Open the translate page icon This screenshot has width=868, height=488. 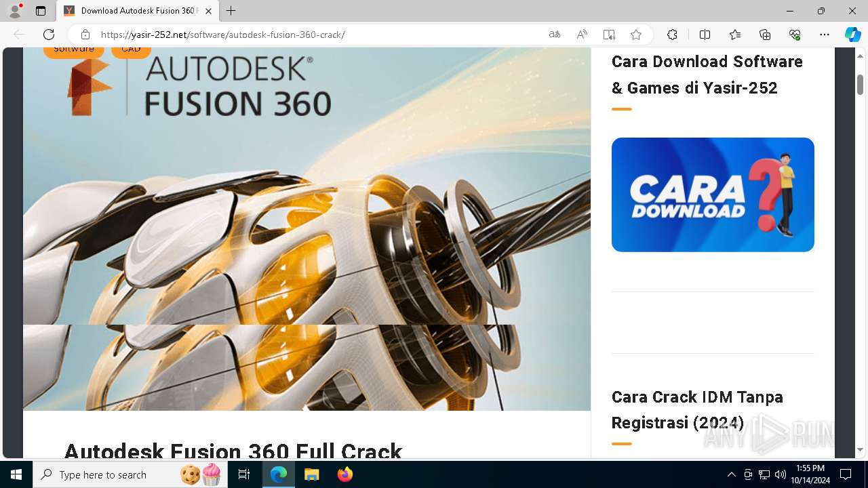(555, 35)
